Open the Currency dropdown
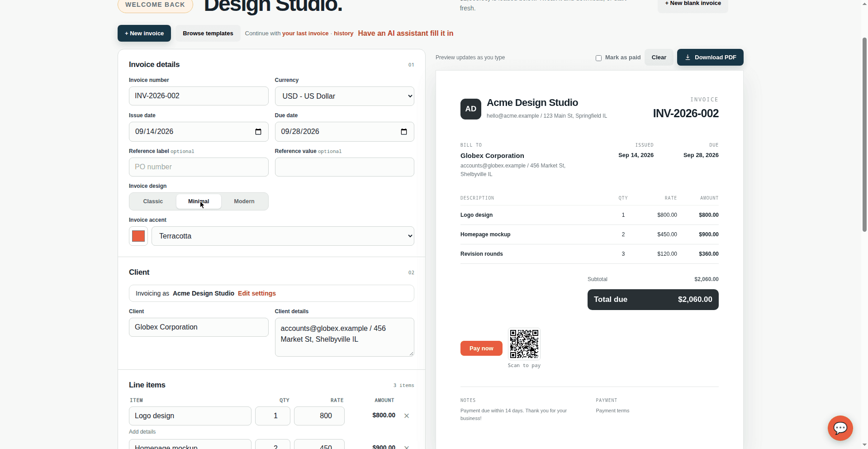The height and width of the screenshot is (449, 868). [344, 96]
